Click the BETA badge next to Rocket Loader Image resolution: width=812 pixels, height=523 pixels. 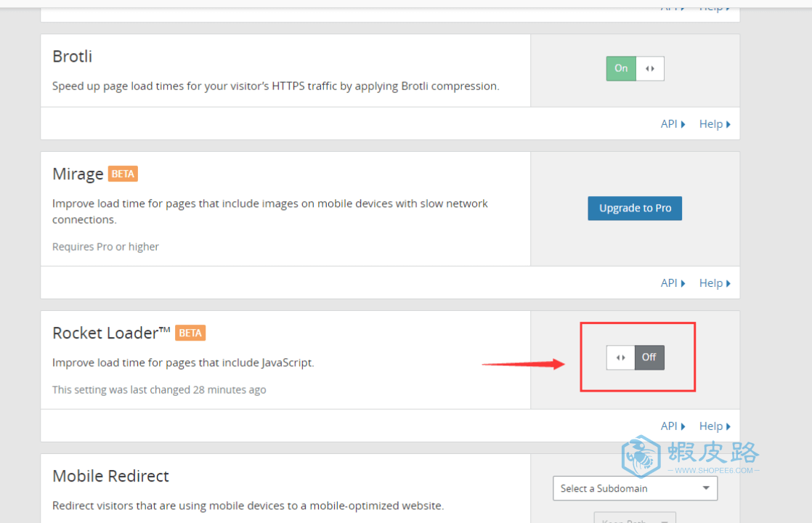190,333
